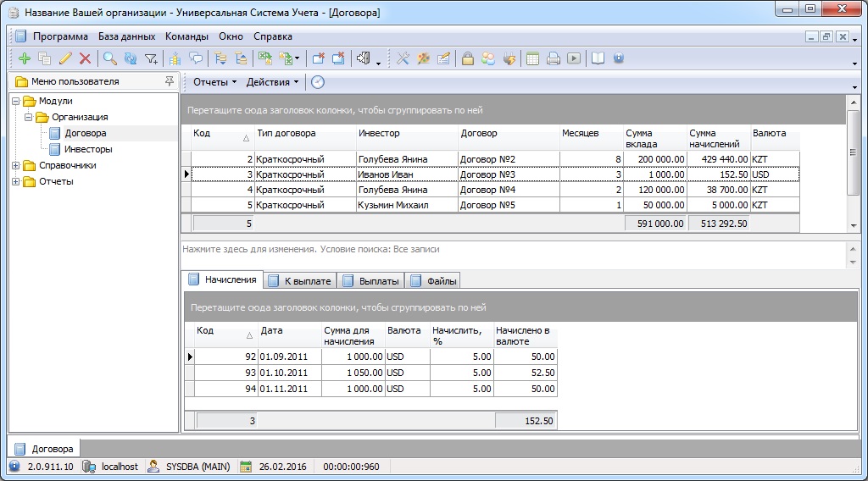Click the magnifying glass Search icon
868x481 pixels.
(110, 58)
